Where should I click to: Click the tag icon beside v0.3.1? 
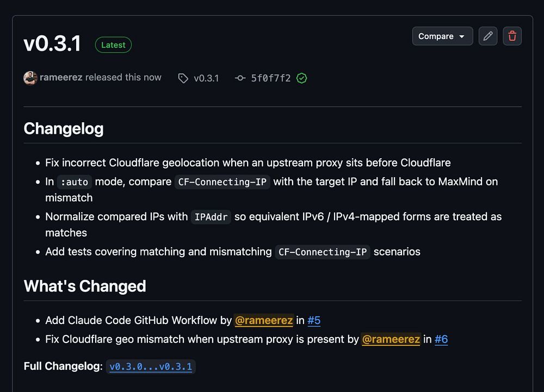tap(183, 78)
